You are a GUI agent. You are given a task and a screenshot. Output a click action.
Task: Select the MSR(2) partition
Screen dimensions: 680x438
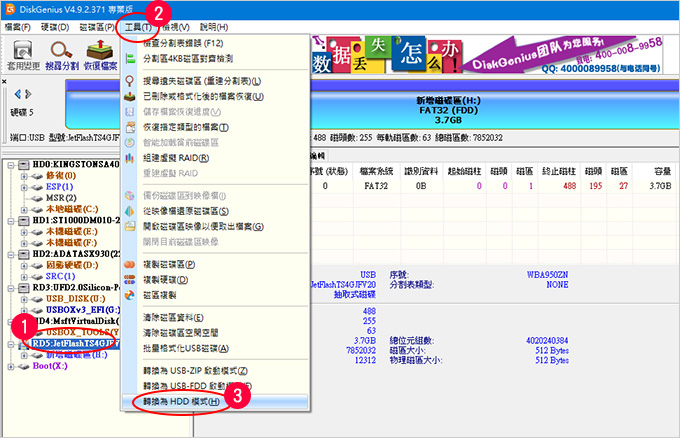61,198
